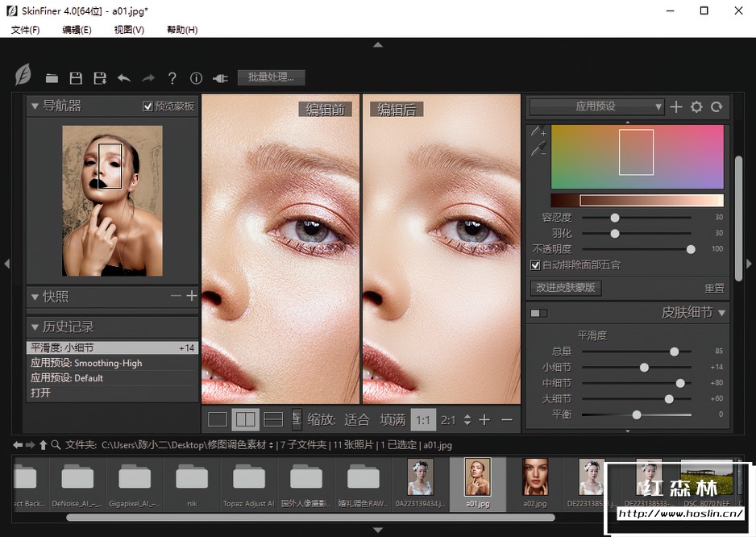This screenshot has height=537, width=756.
Task: Click the preset settings gear icon
Action: point(696,106)
